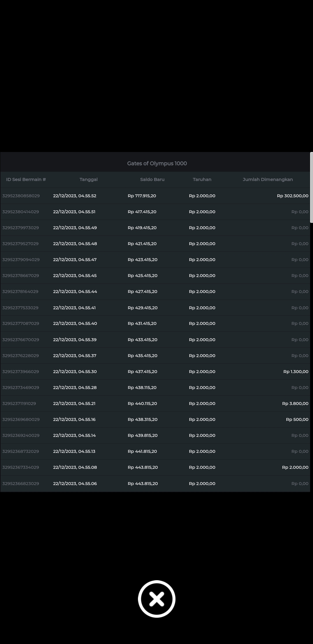Viewport: 313px width, 644px height.
Task: Open session ID 32952366823029
Action: tap(21, 484)
